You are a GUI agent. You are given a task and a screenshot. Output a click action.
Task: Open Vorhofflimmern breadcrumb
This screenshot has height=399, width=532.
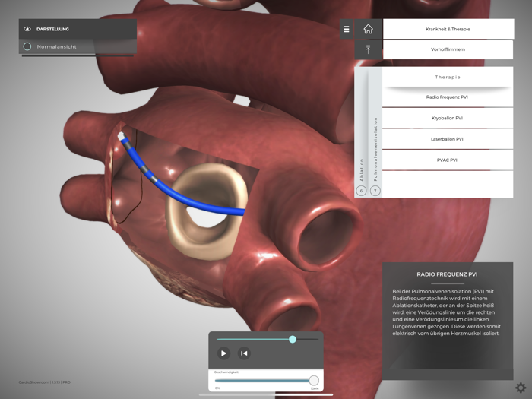[x=448, y=49]
